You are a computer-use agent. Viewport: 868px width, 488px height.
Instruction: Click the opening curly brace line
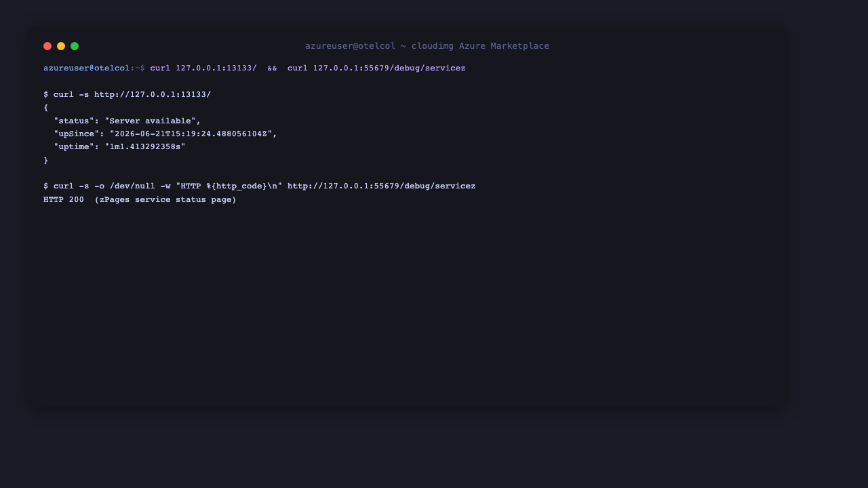coord(46,108)
